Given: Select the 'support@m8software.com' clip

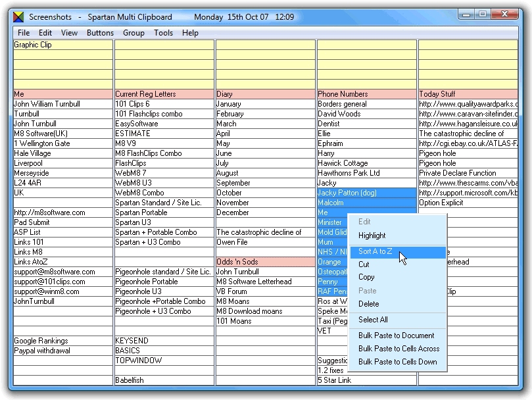Looking at the screenshot, I should coord(62,272).
